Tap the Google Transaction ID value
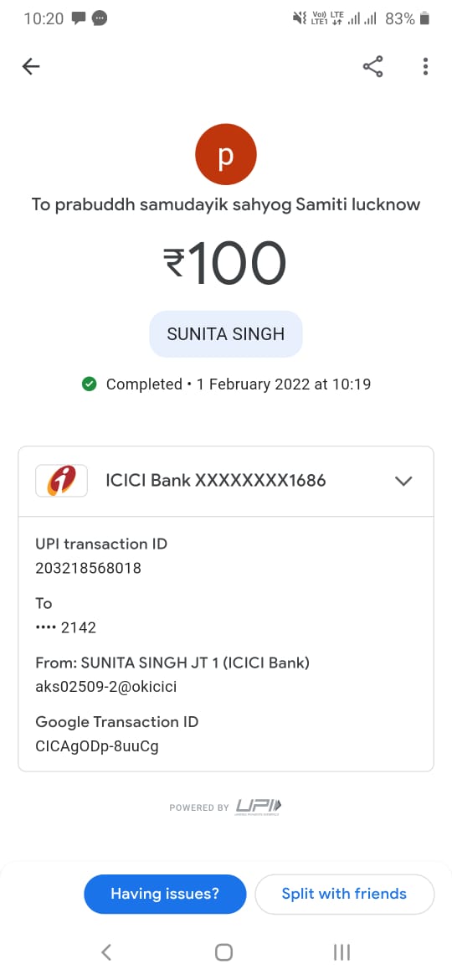 97,746
